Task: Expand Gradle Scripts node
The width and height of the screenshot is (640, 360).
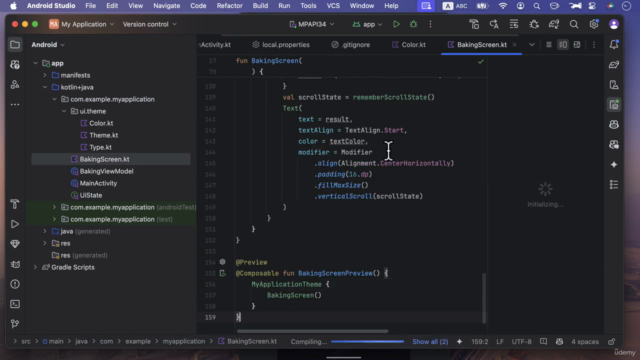Action: tap(36, 267)
